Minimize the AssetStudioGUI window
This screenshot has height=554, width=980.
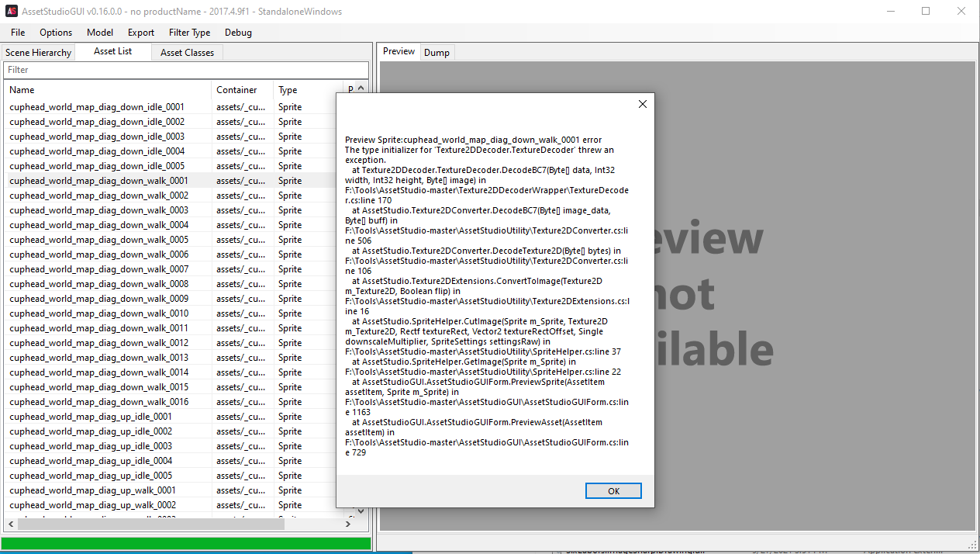(890, 12)
